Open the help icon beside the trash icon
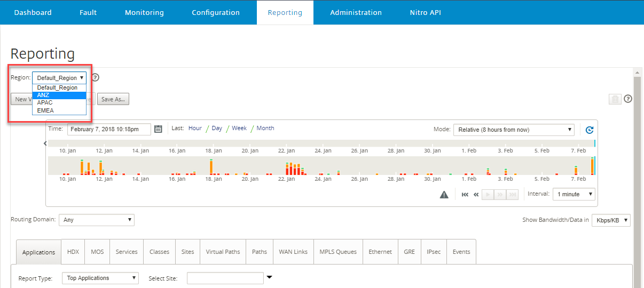The width and height of the screenshot is (644, 288). (x=628, y=99)
